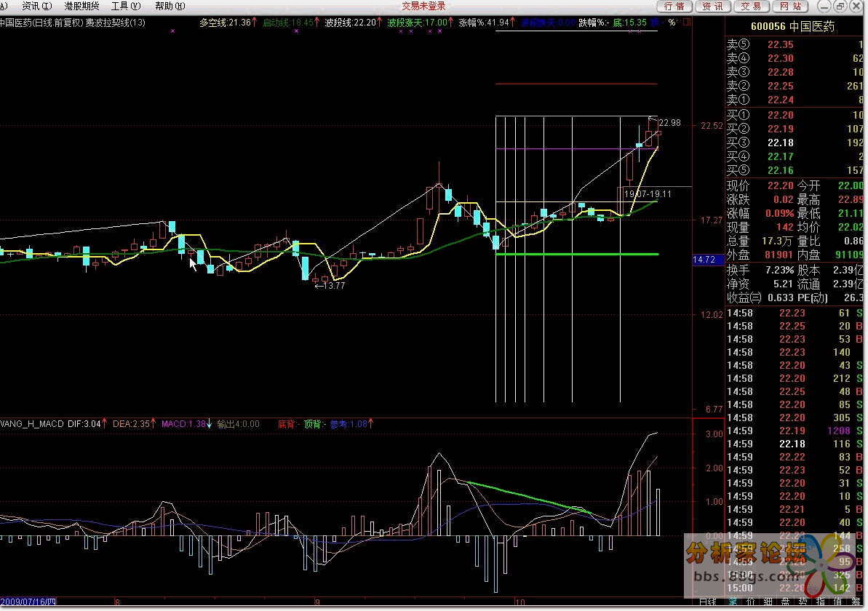Click the 网站 button at top right
The image size is (868, 611).
790,6
